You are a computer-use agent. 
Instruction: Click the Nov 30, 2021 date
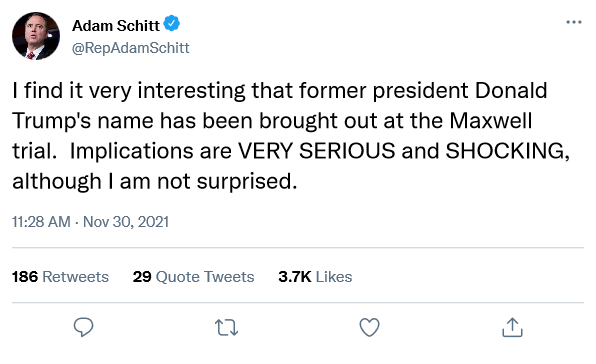coord(126,222)
